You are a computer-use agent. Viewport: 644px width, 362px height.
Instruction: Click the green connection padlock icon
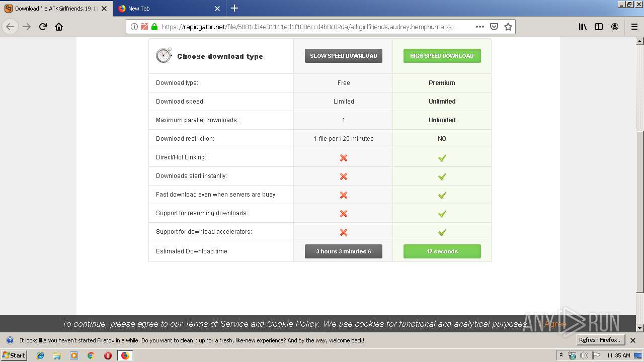[154, 27]
